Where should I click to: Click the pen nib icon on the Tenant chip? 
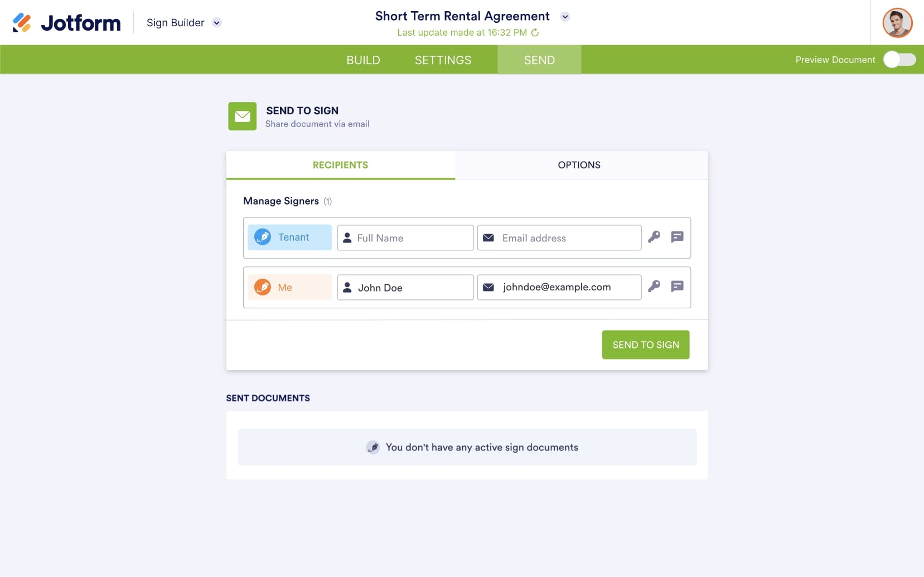263,237
